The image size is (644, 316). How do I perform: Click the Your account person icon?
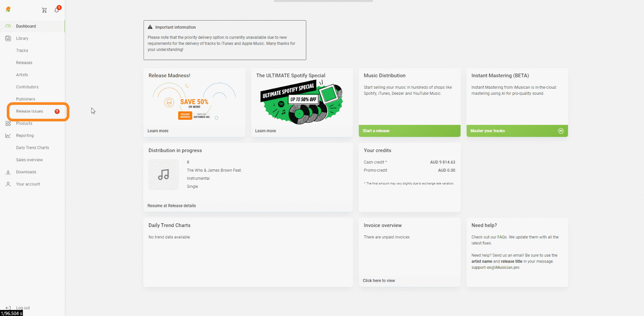click(8, 184)
